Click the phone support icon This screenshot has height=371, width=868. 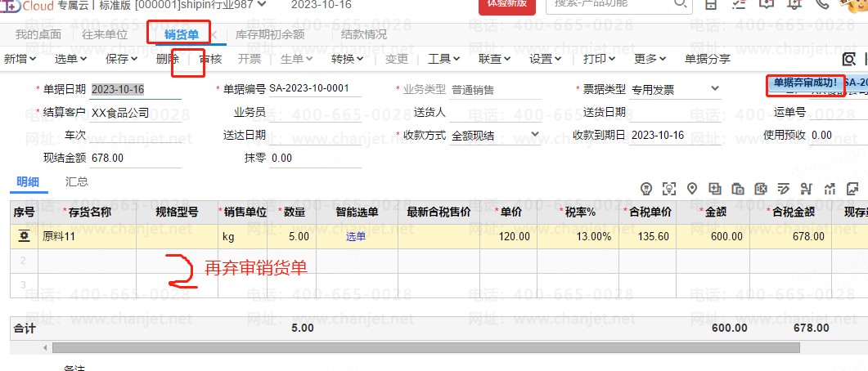[x=822, y=4]
